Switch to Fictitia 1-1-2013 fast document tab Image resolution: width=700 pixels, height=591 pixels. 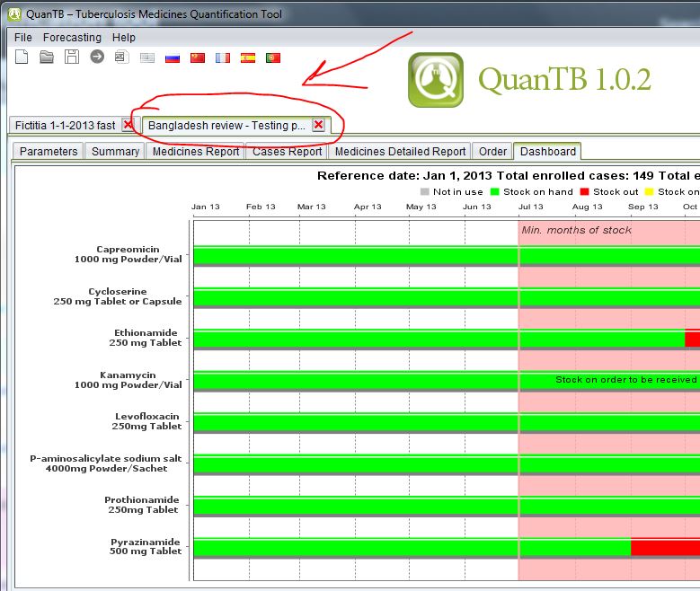pos(66,125)
